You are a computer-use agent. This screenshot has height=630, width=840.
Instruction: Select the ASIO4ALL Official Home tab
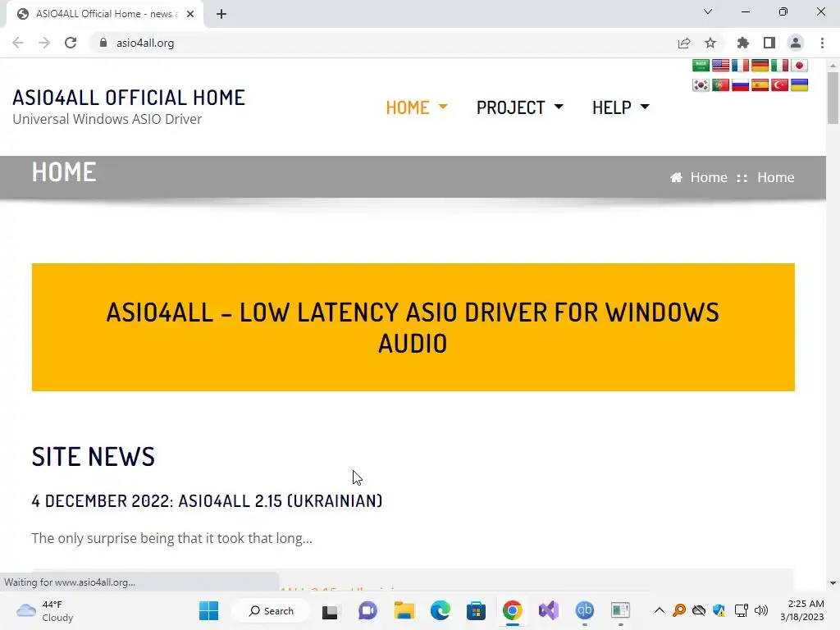(105, 14)
